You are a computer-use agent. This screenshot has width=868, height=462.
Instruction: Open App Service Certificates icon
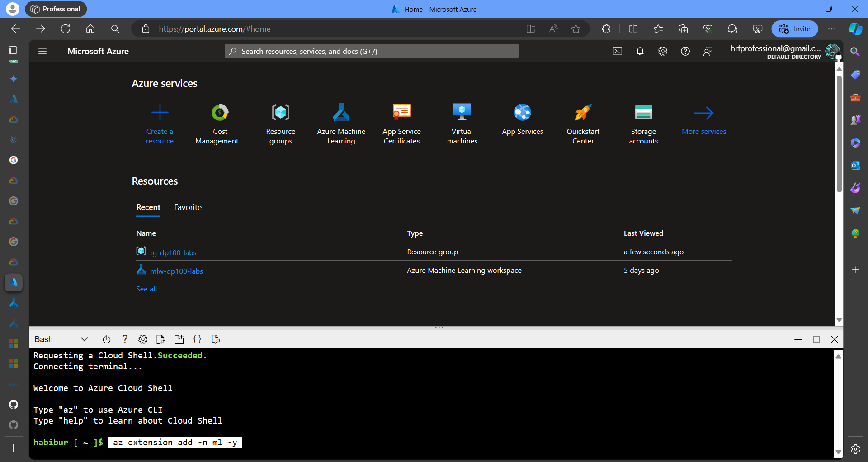[x=401, y=112]
